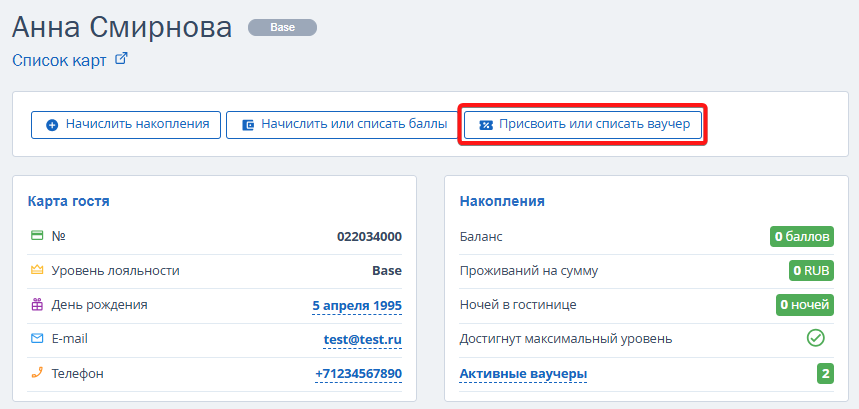Click the E-mail label
This screenshot has width=859, height=409.
70,339
